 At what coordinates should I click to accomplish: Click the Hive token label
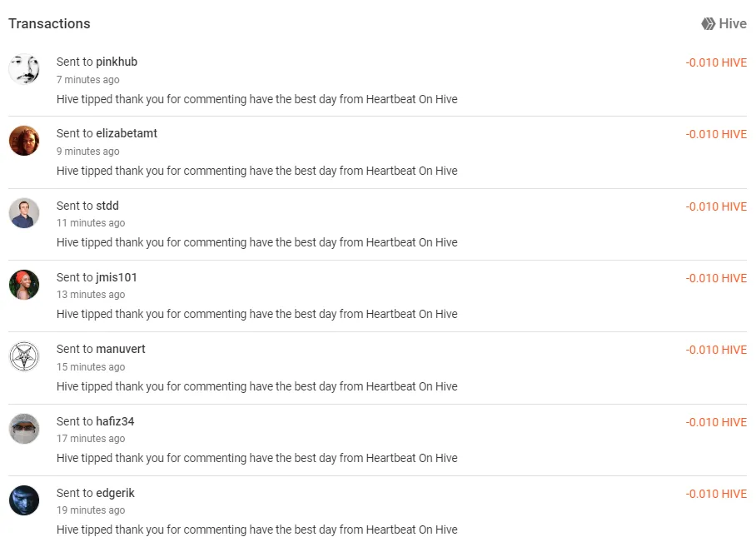[733, 23]
